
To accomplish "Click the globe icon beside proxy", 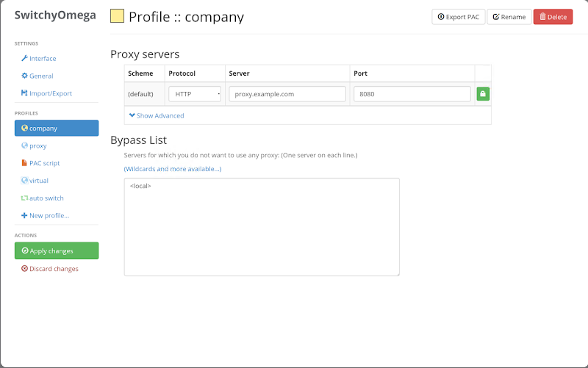I will pos(24,145).
